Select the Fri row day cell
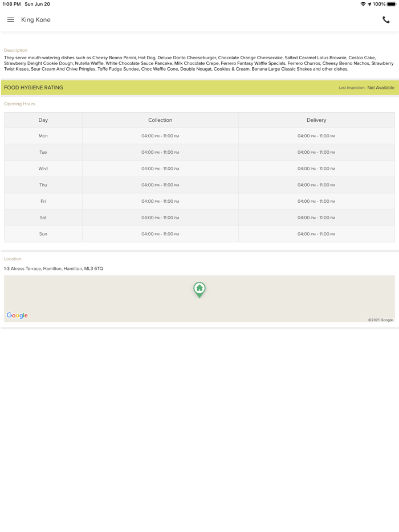399x532 pixels. point(43,201)
